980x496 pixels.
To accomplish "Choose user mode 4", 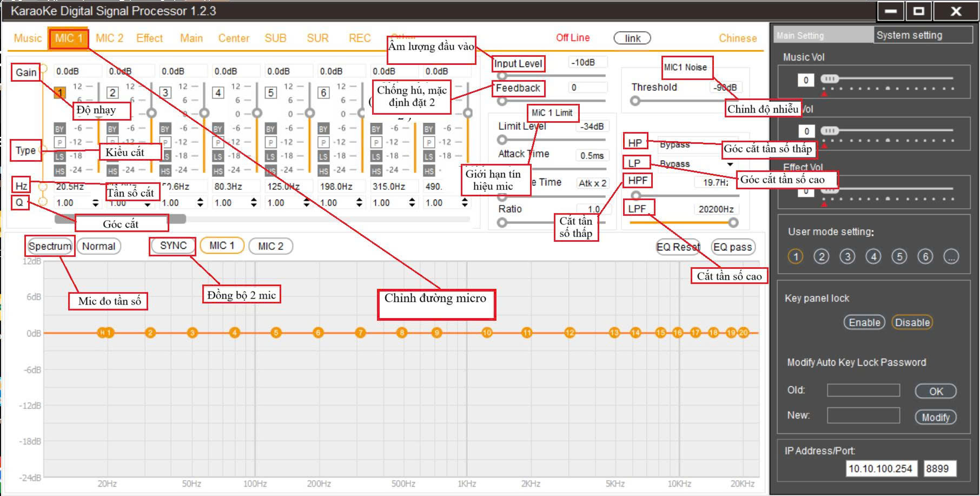I will tap(873, 256).
